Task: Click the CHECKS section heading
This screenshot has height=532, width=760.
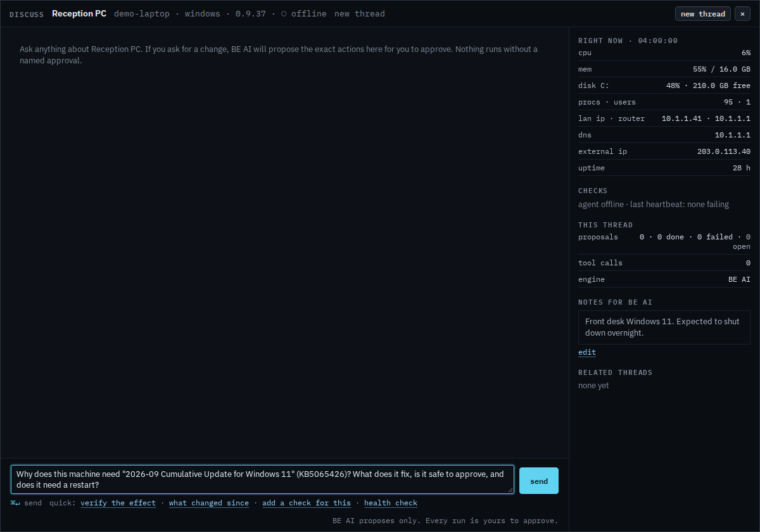Action: [593, 191]
